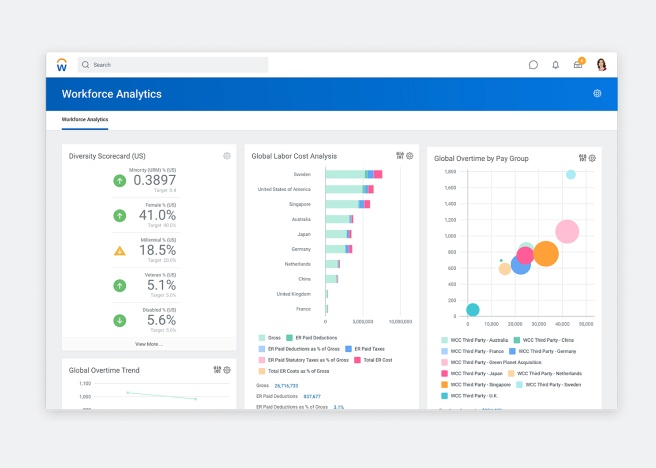The image size is (656, 468).
Task: Click the Workday logo home icon
Action: click(x=62, y=65)
